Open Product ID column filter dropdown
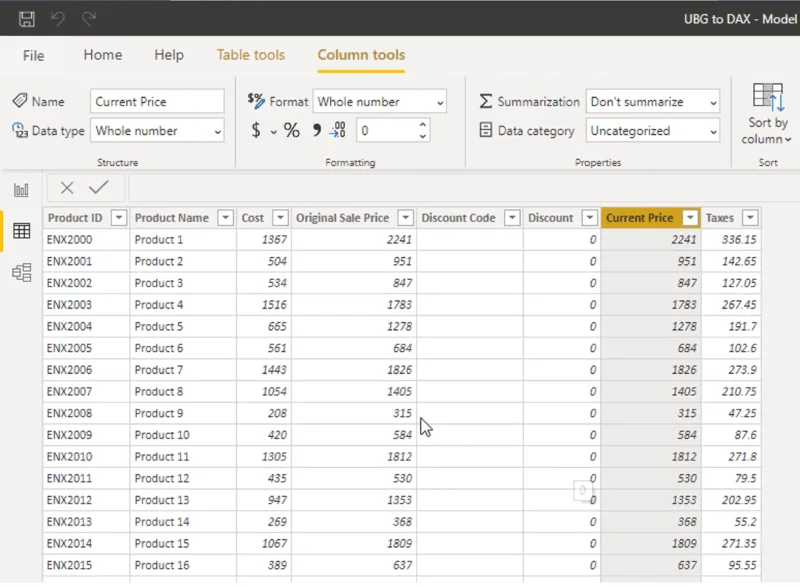The width and height of the screenshot is (800, 587). [x=118, y=218]
